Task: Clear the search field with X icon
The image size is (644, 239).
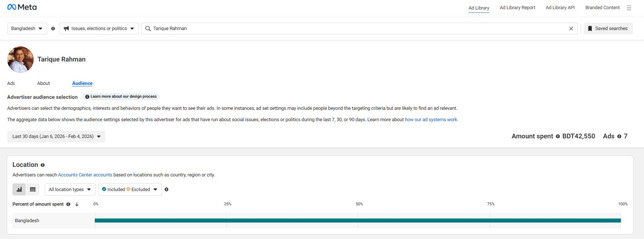Action: click(x=571, y=29)
